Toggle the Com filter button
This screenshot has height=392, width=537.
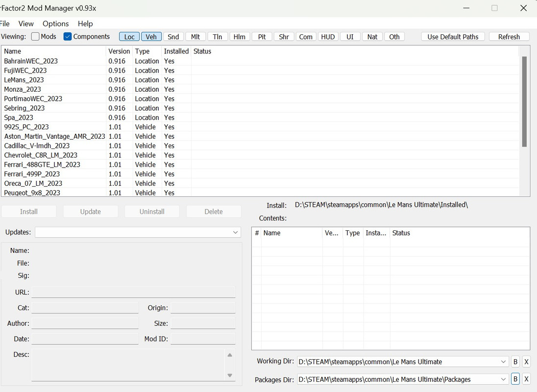(306, 37)
